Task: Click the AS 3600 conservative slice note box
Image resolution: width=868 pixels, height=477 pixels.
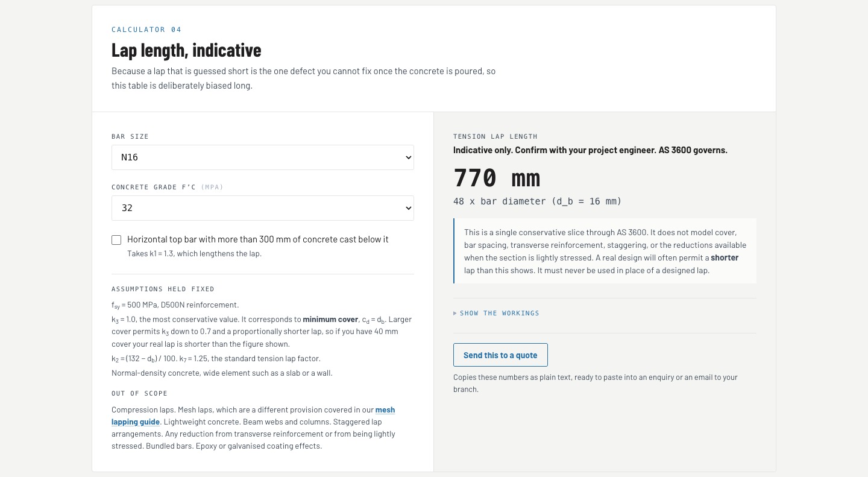Action: [x=605, y=251]
